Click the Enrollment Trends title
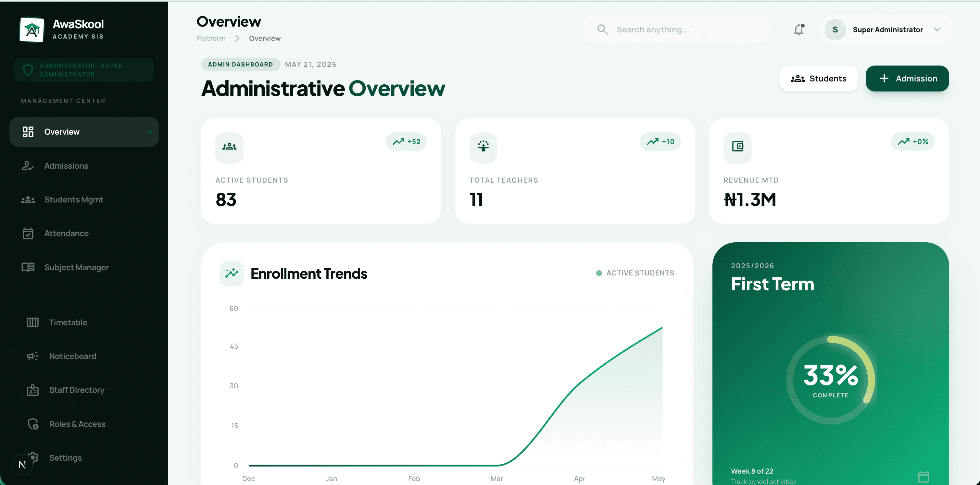This screenshot has width=980, height=485. click(x=308, y=274)
